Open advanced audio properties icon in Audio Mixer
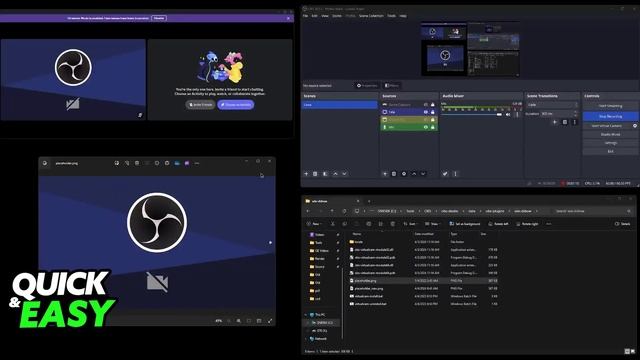This screenshot has width=640, height=360. pyautogui.click(x=445, y=174)
